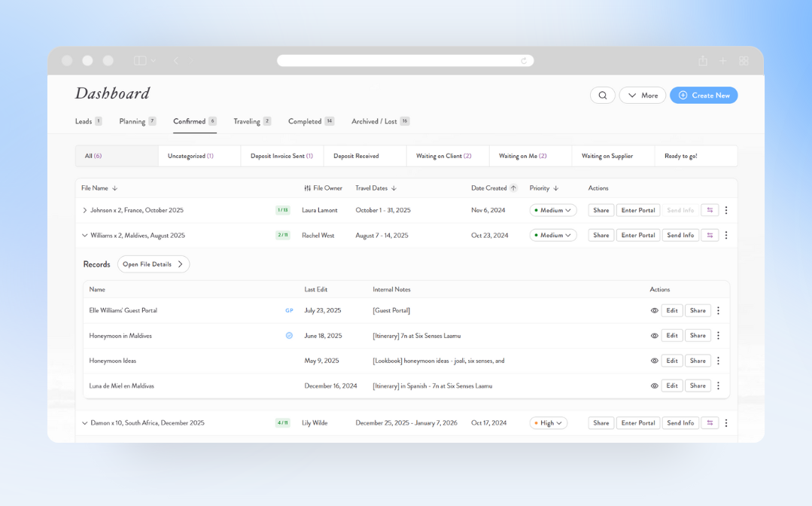
Task: Click the browser address bar
Action: click(406, 60)
